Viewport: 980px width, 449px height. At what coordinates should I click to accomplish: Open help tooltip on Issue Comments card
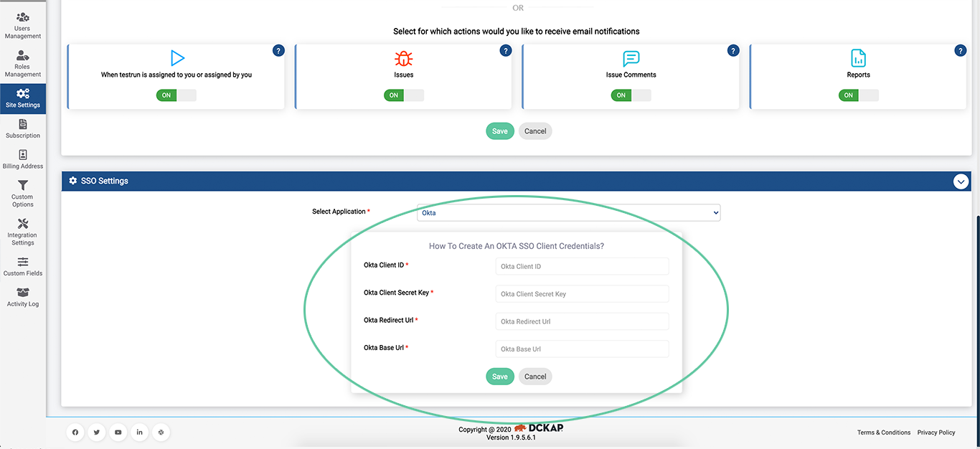click(x=733, y=51)
